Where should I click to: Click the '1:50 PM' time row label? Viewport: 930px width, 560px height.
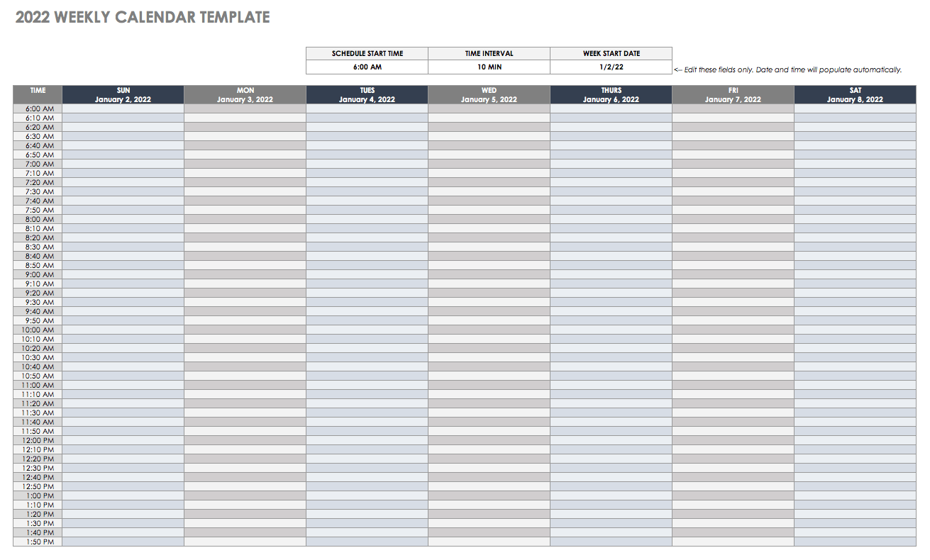point(38,542)
